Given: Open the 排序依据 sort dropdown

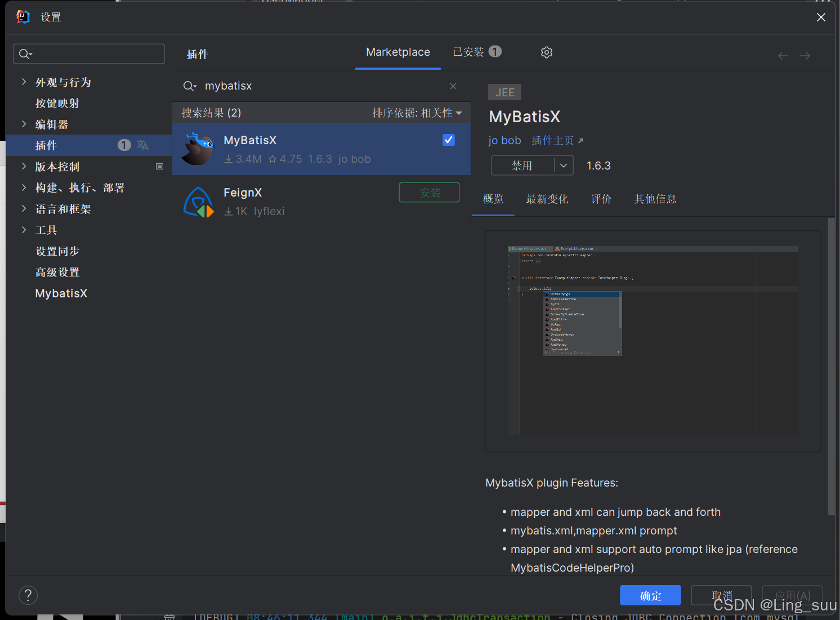Looking at the screenshot, I should coord(417,113).
